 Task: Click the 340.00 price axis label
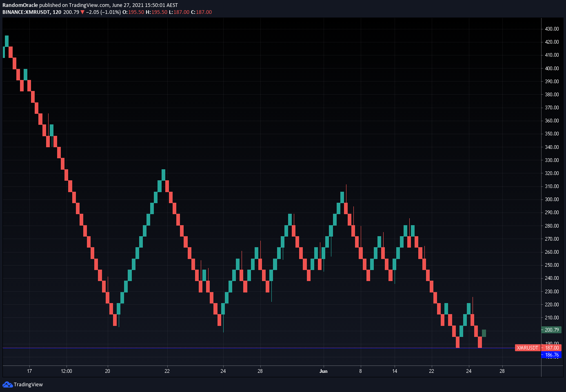(552, 147)
